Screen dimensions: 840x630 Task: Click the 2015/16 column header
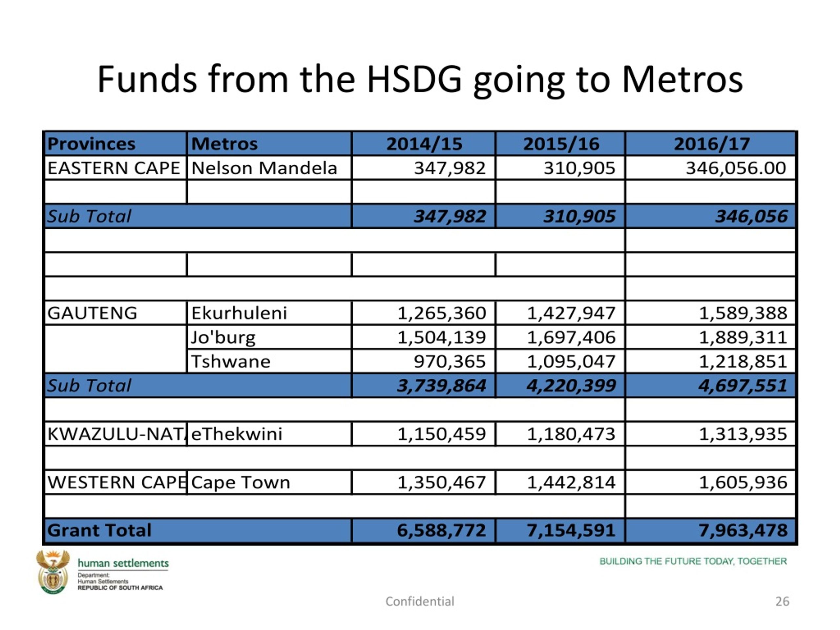click(560, 143)
